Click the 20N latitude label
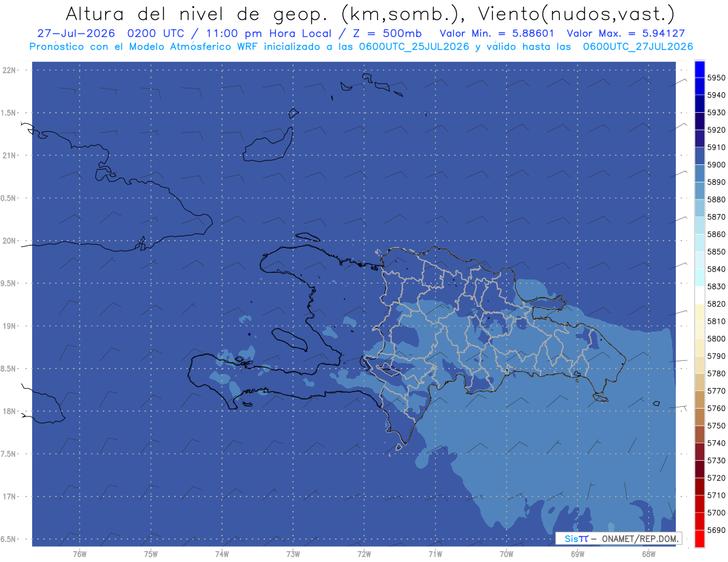Screen dimensions: 728x562 (x=9, y=241)
